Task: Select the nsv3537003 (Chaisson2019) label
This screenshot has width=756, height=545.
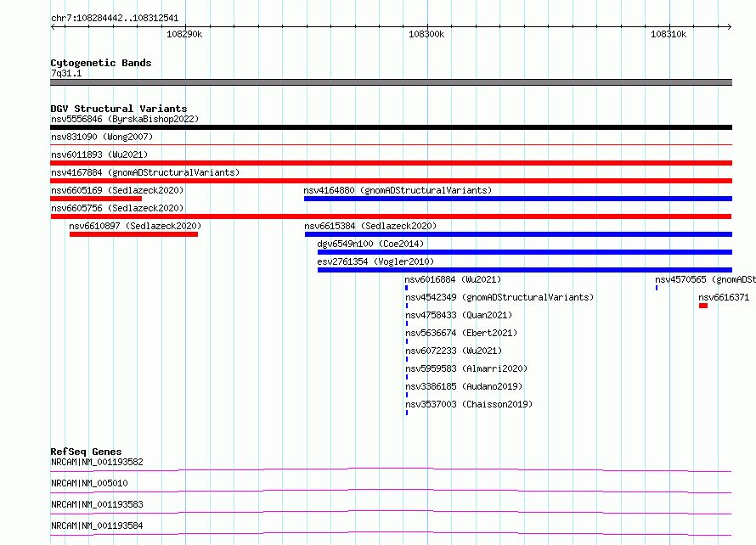Action: coord(469,404)
